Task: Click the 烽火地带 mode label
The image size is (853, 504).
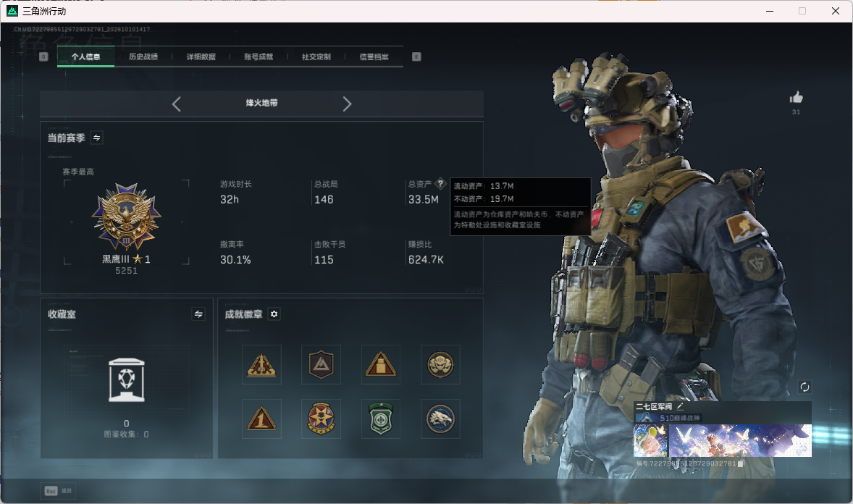Action: 261,103
